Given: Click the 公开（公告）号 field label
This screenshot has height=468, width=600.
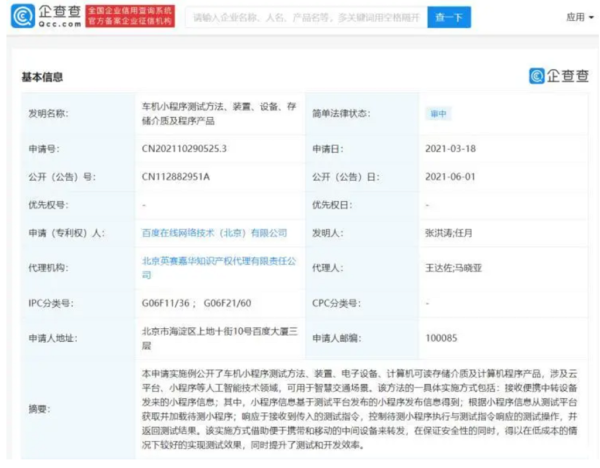Looking at the screenshot, I should 62,177.
